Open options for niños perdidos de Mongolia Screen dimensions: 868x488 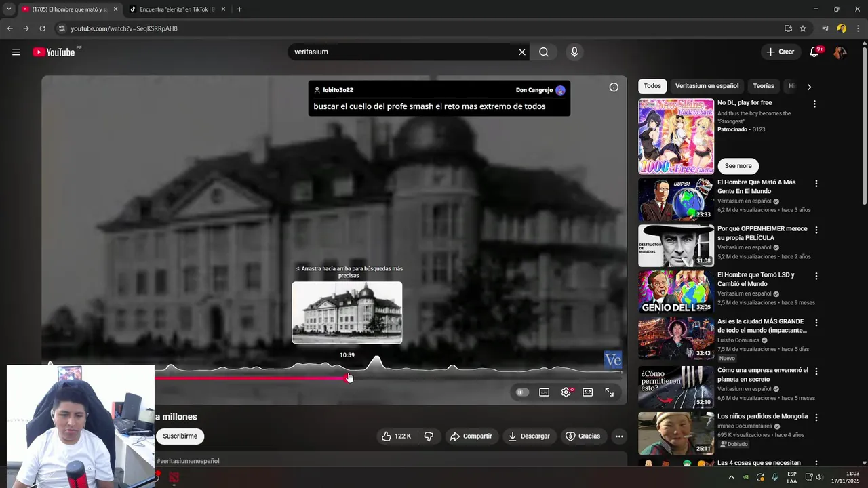tap(816, 418)
